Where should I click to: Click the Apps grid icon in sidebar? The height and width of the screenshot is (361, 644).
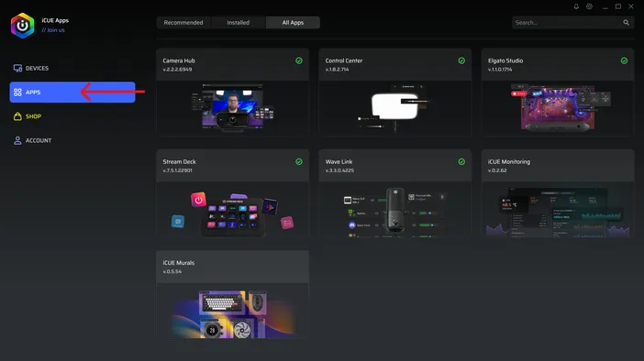(x=17, y=93)
